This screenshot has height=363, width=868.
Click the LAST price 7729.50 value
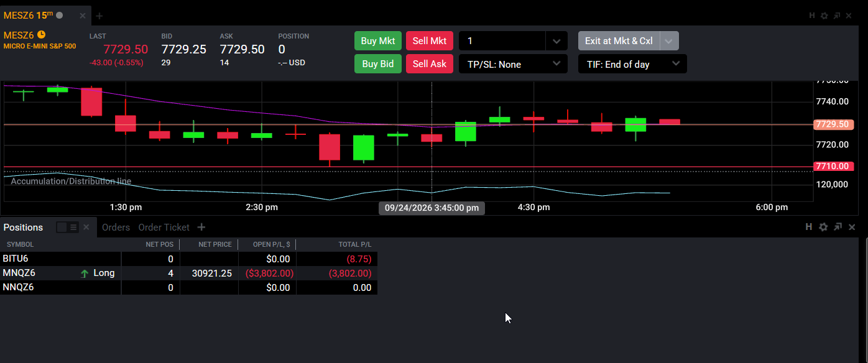click(126, 49)
